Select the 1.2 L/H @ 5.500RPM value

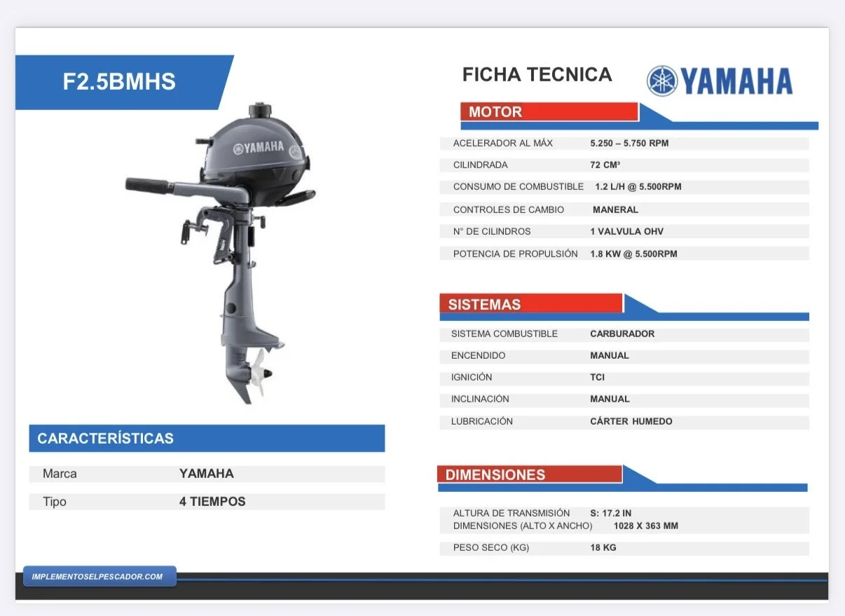[x=638, y=187]
